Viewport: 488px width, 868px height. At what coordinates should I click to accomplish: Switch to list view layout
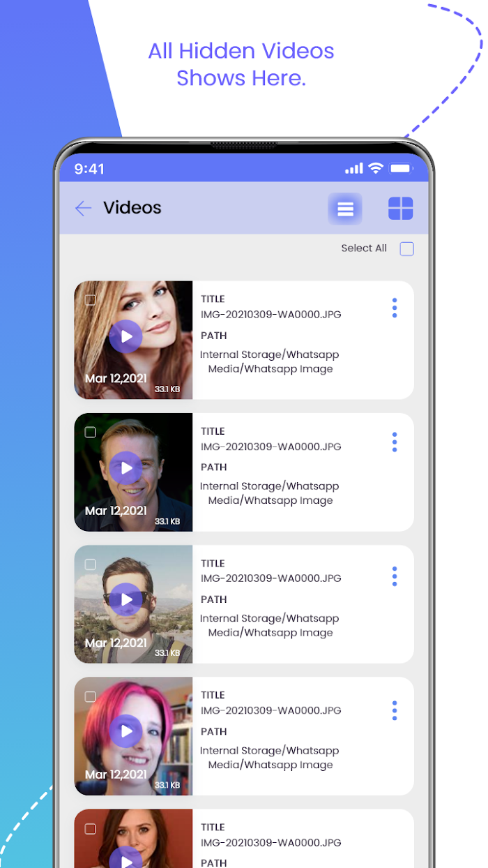[x=346, y=209]
